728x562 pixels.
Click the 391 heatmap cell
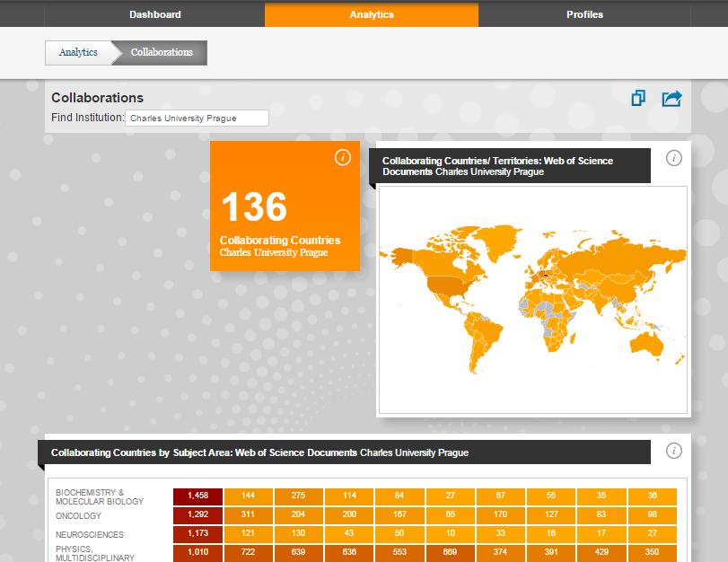pos(551,553)
